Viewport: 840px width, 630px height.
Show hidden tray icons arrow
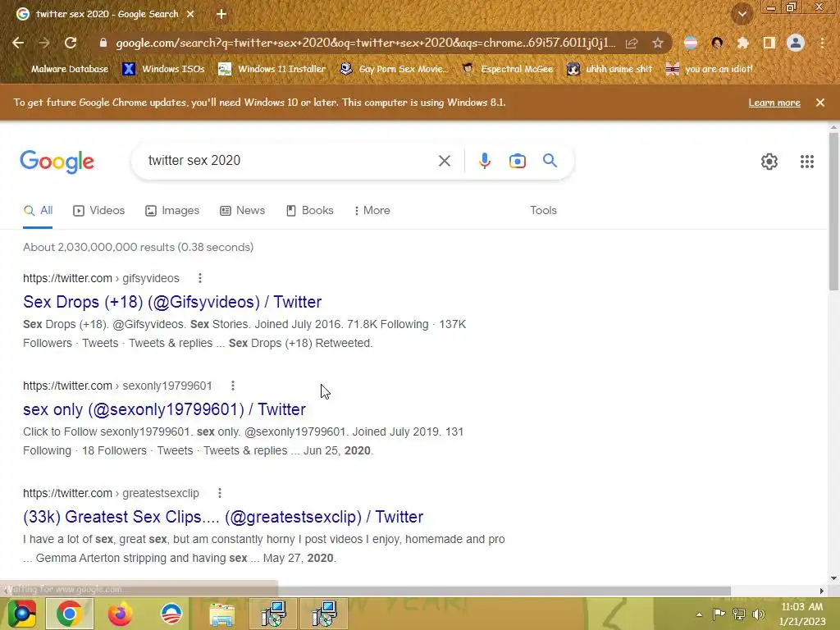point(699,614)
